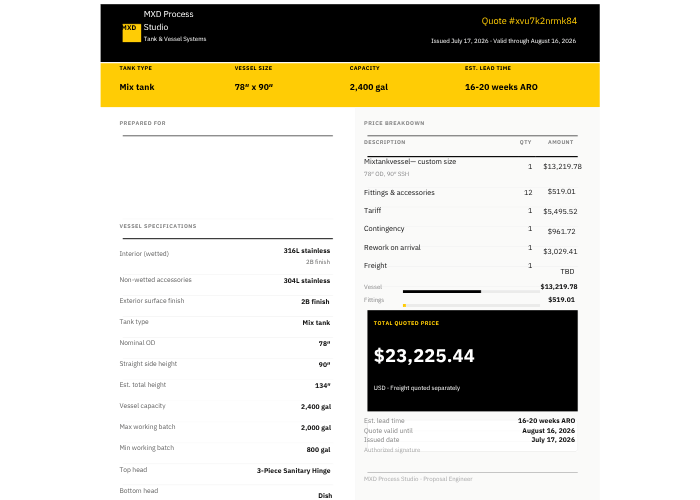The image size is (700, 500).
Task: Select the Quote #xvu7k2nrmk84 number
Action: click(x=529, y=21)
